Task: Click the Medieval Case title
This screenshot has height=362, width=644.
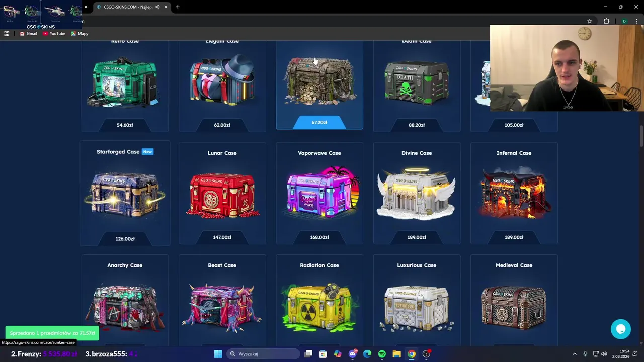Action: tap(514, 265)
